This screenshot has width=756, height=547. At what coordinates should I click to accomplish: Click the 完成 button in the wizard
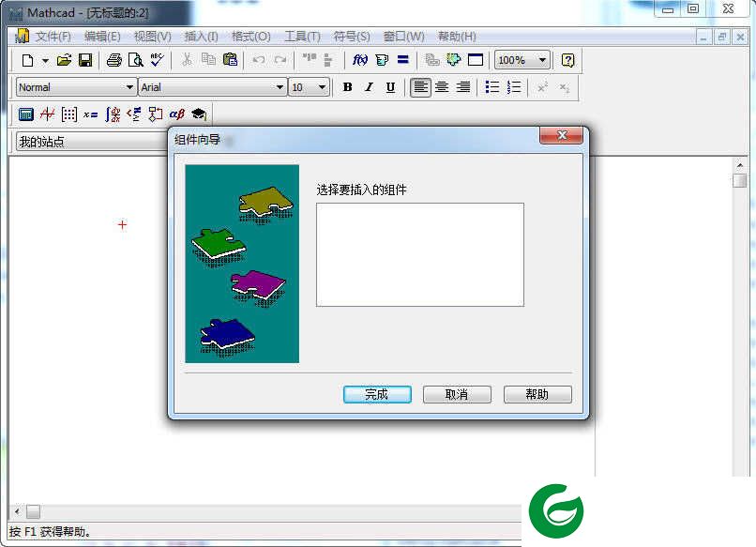coord(377,395)
